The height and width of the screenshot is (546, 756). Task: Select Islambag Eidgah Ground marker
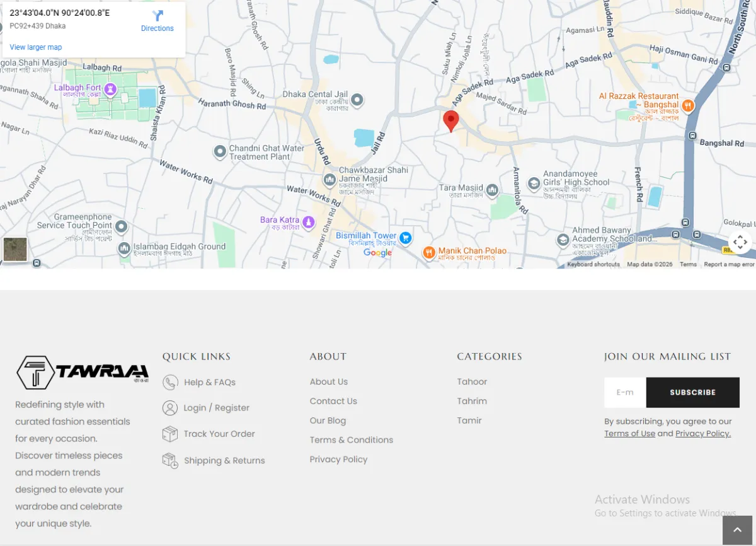(124, 248)
